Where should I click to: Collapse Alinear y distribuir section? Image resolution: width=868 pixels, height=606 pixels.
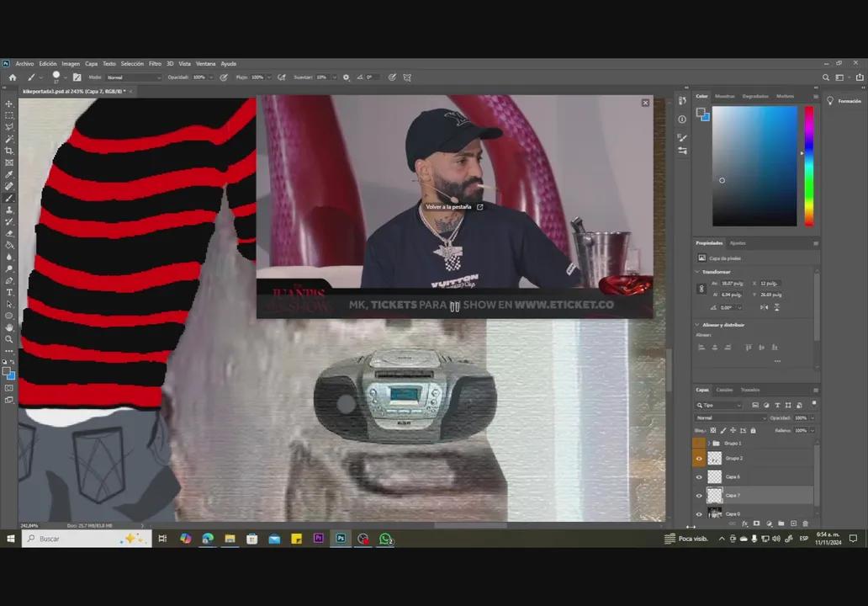click(697, 325)
